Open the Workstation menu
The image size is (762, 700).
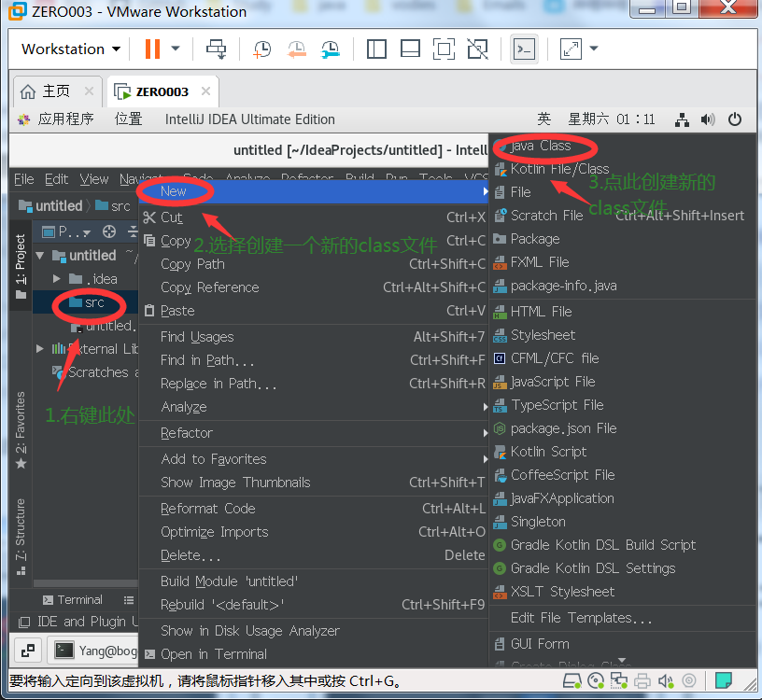71,49
